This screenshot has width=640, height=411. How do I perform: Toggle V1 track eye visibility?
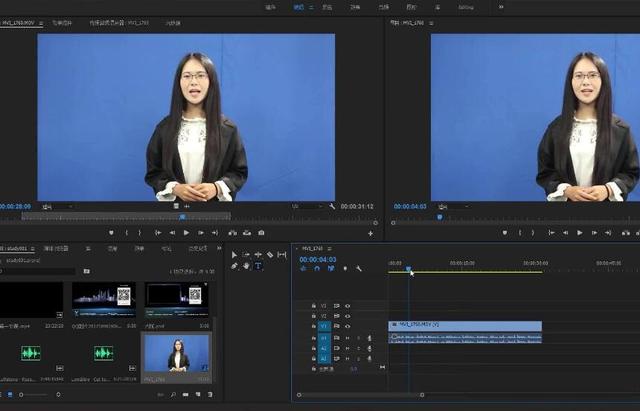347,326
